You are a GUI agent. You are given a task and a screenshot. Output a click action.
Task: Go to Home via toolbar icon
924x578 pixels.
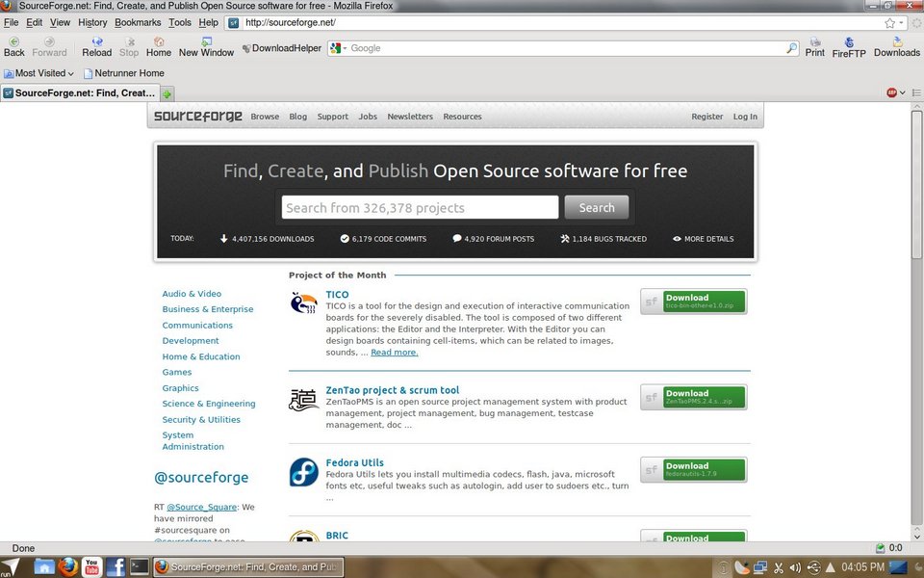(159, 47)
